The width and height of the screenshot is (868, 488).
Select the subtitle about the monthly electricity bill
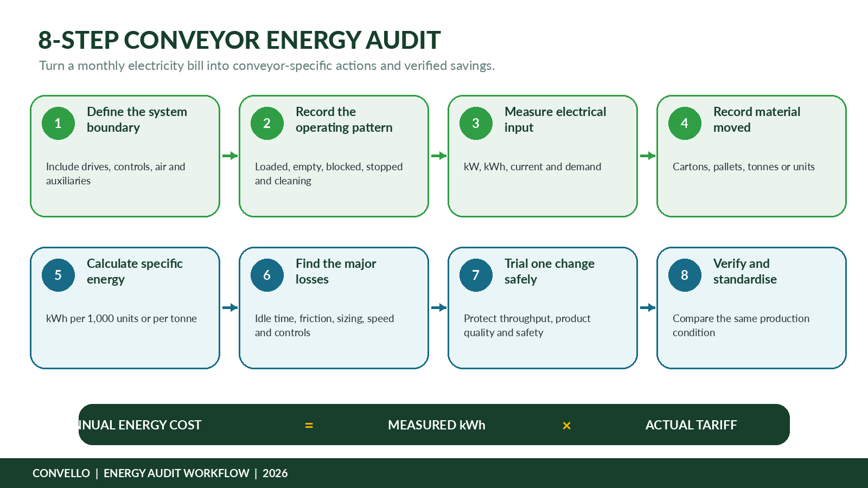coord(267,66)
